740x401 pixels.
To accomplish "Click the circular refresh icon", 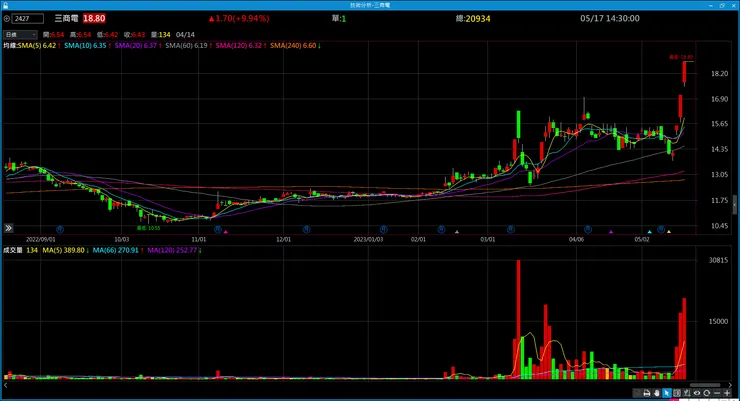I will tap(706, 393).
